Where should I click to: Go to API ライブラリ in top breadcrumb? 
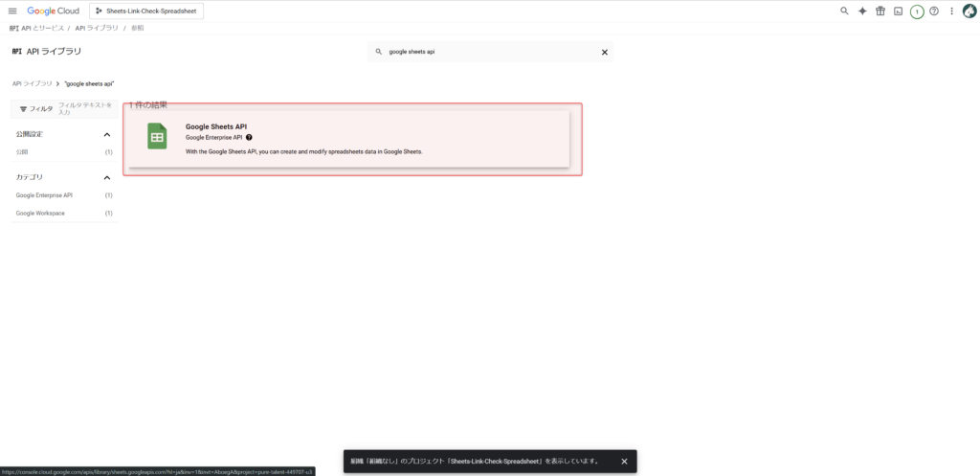pyautogui.click(x=97, y=29)
